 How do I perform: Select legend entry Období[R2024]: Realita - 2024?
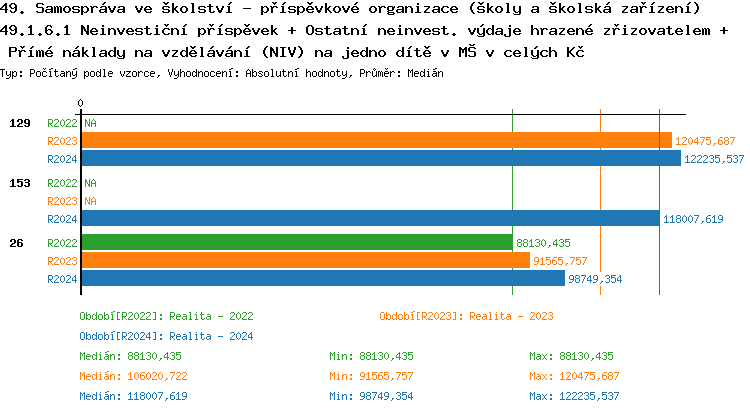(x=166, y=336)
